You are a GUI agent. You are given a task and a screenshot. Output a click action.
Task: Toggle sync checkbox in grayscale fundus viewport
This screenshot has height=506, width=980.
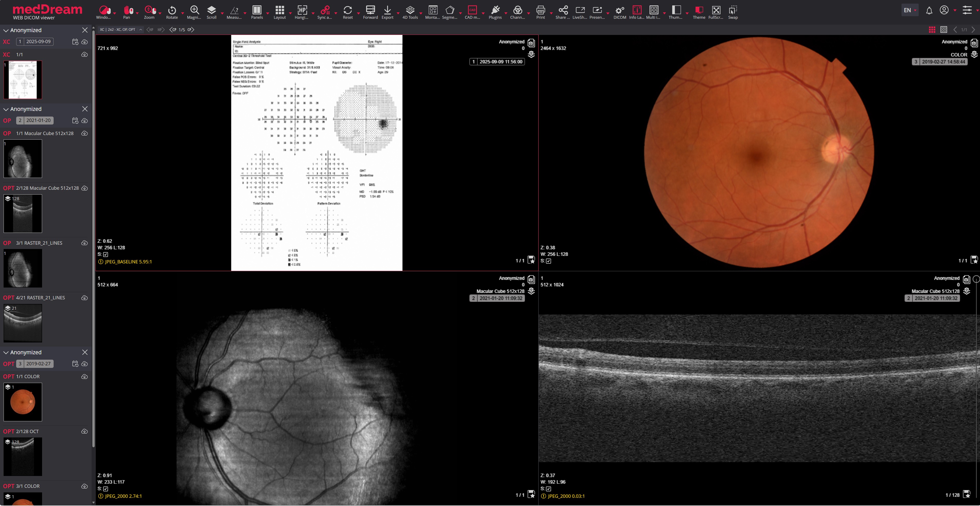tap(106, 489)
